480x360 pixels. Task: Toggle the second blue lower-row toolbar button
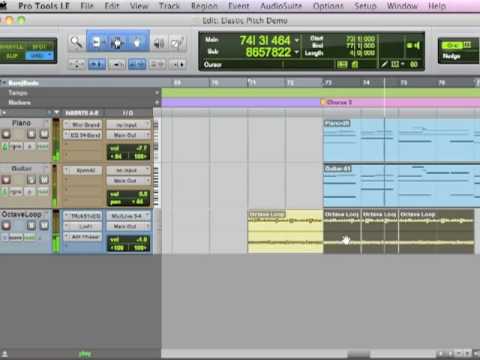tap(97, 64)
